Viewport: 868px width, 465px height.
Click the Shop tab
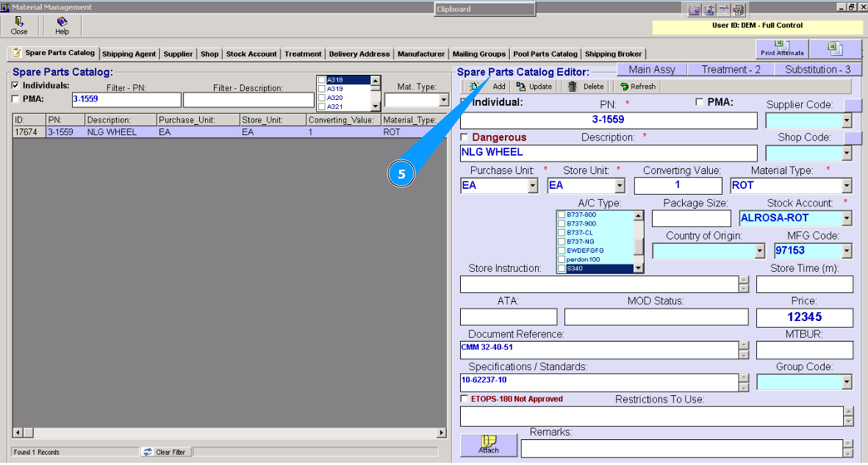(x=209, y=54)
